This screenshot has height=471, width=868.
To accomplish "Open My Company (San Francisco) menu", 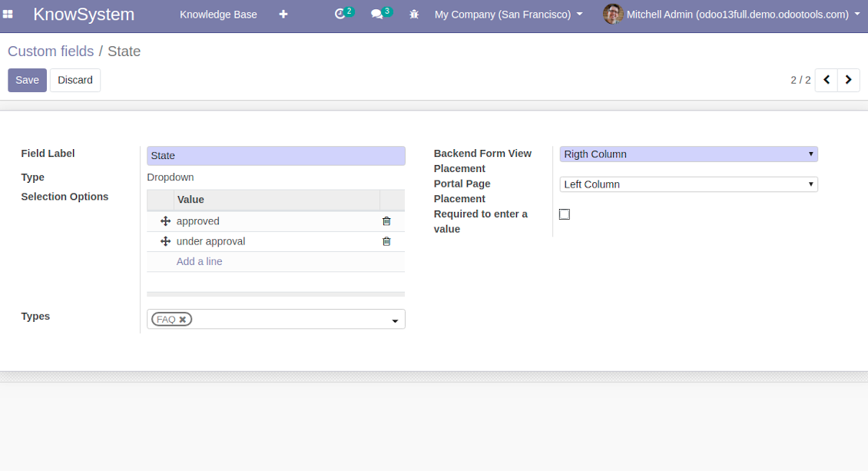I will [509, 15].
